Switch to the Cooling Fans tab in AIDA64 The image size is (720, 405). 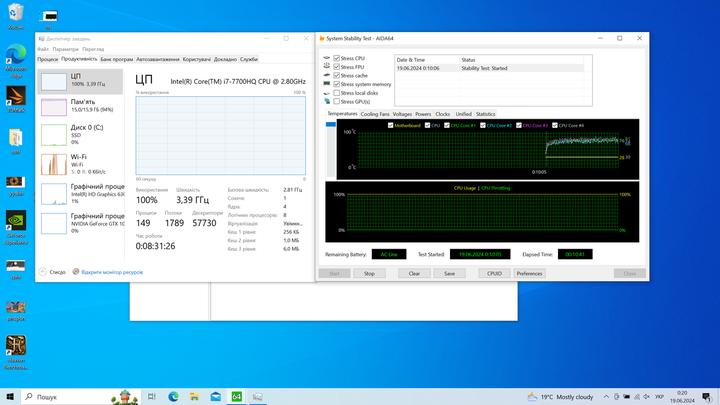tap(375, 114)
